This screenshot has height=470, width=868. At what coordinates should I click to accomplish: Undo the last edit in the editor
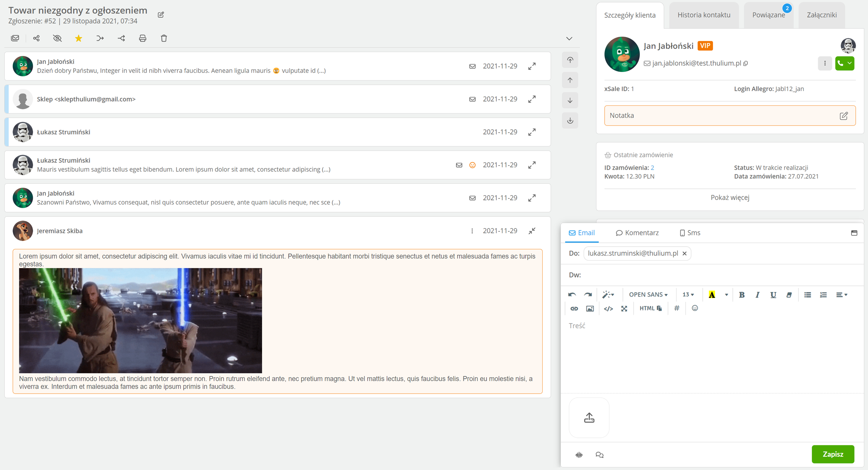point(572,294)
